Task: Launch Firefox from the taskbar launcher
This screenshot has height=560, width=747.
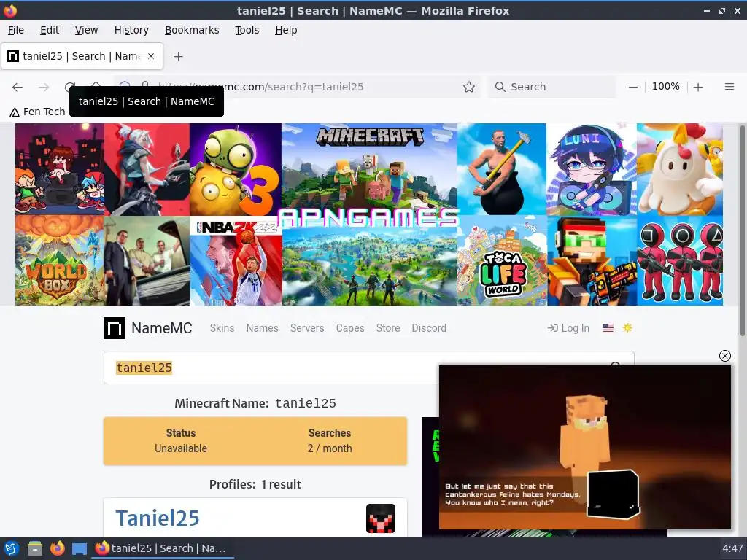Action: point(57,548)
